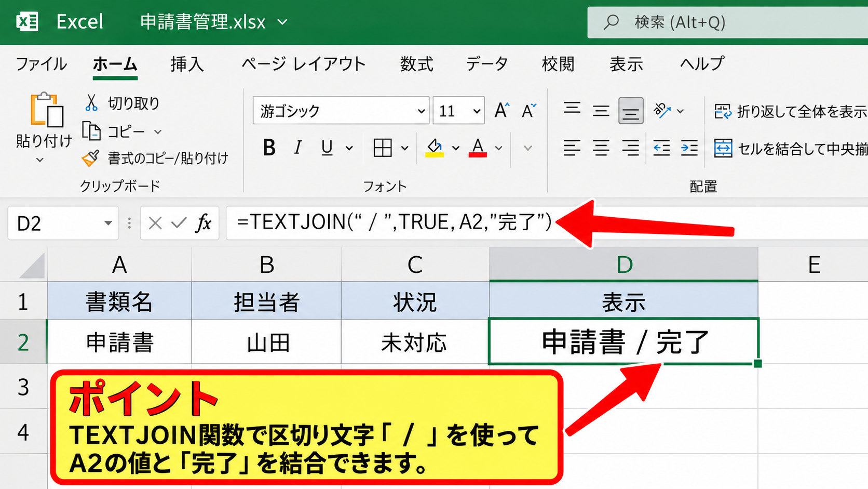Screen dimensions: 868x489
Task: Click the Copy icon
Action: click(x=91, y=131)
